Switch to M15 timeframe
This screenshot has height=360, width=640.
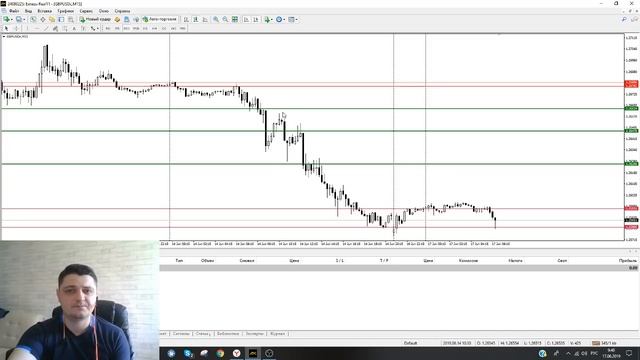coord(127,29)
